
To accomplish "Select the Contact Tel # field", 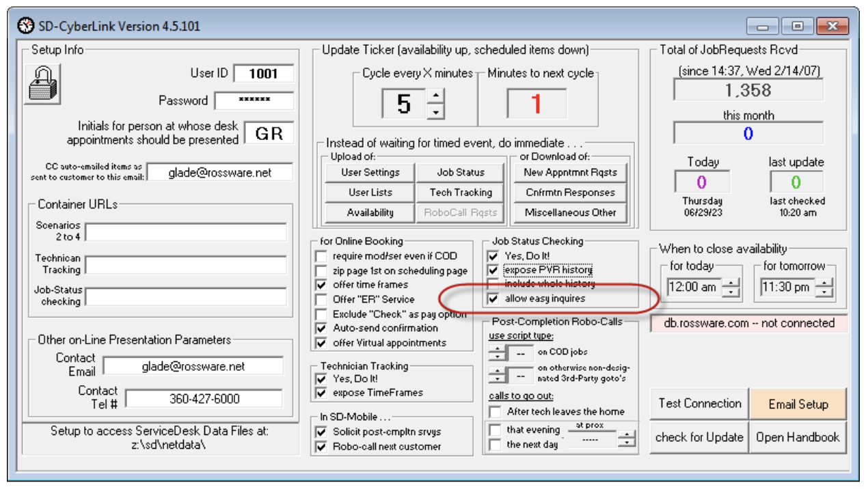I will (x=204, y=399).
